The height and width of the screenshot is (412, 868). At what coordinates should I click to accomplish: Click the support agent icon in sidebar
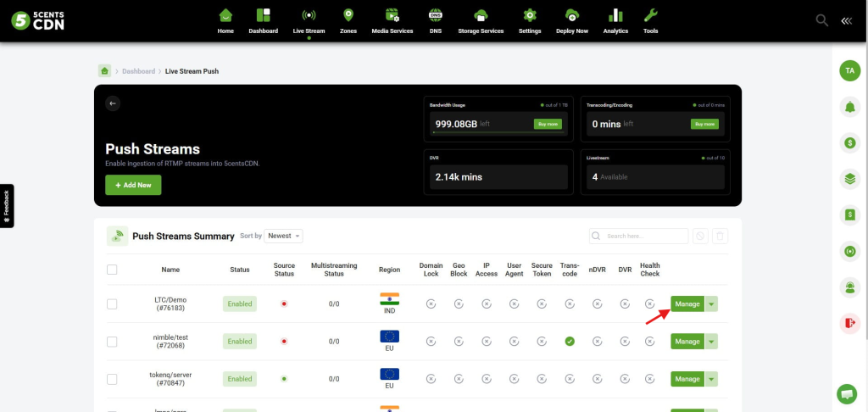tap(849, 287)
